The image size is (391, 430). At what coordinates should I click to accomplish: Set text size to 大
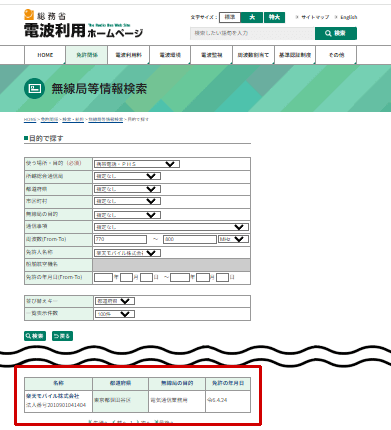coord(252,17)
